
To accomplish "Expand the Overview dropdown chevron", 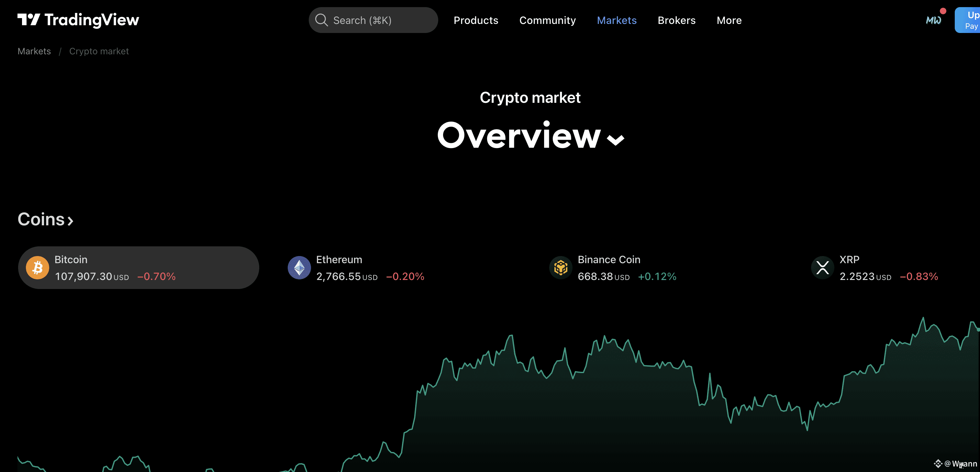I will pyautogui.click(x=615, y=140).
